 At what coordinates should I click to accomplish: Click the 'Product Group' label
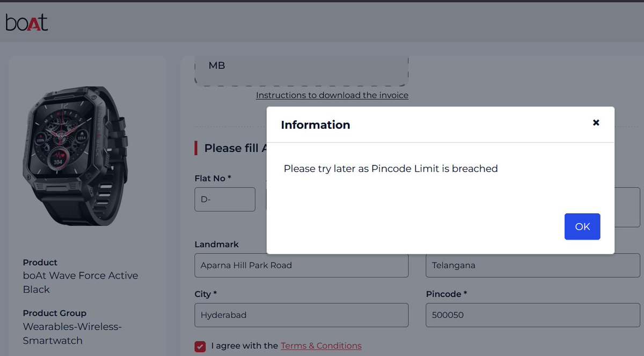point(55,313)
